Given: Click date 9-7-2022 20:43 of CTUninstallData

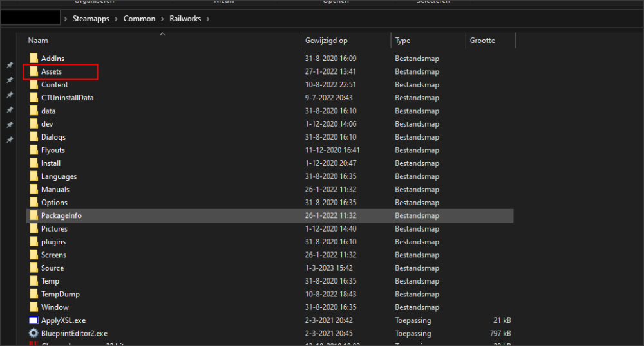Looking at the screenshot, I should click(x=328, y=98).
